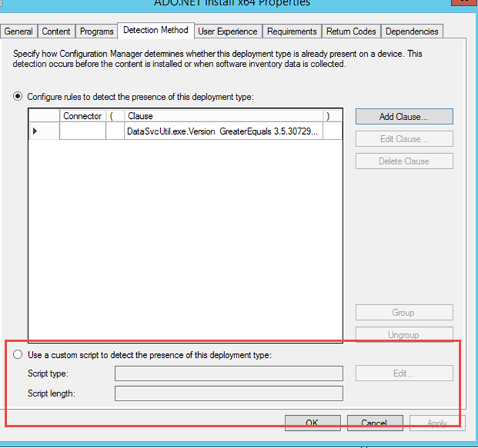The width and height of the screenshot is (478, 448).
Task: Open the Return Codes tab
Action: 351,32
